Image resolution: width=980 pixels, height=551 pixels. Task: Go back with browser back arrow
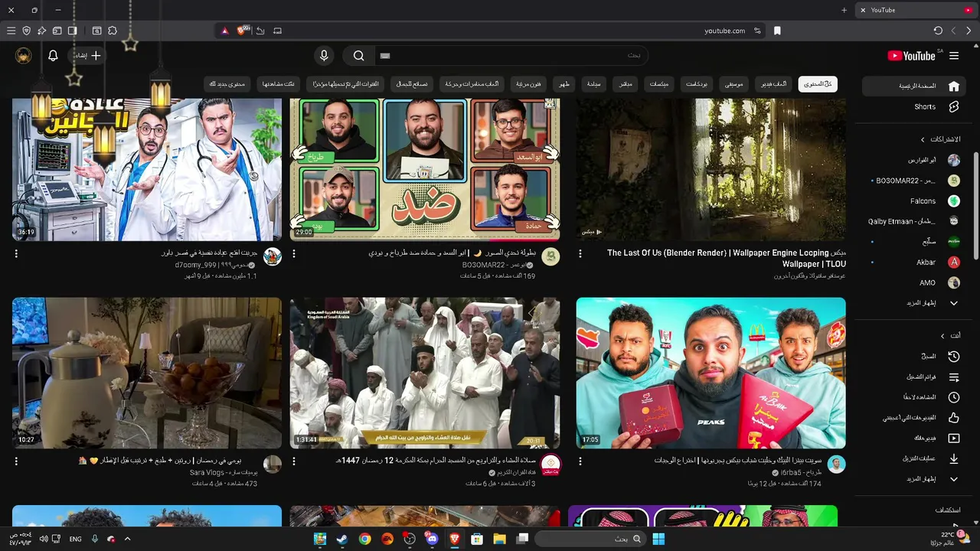(x=969, y=31)
